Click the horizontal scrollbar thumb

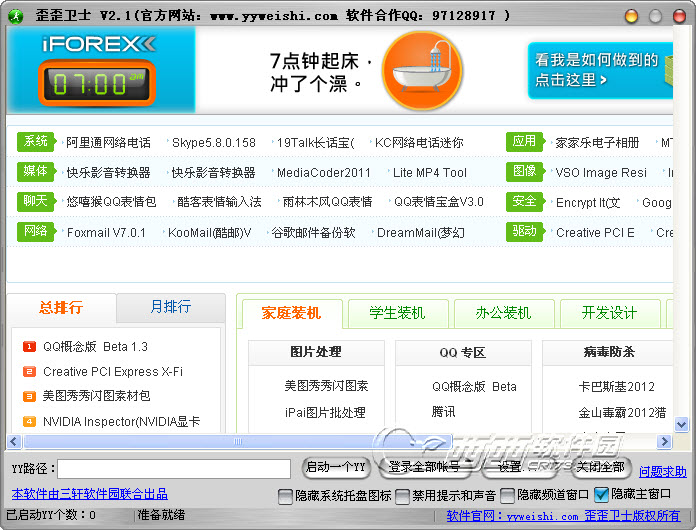pos(238,441)
